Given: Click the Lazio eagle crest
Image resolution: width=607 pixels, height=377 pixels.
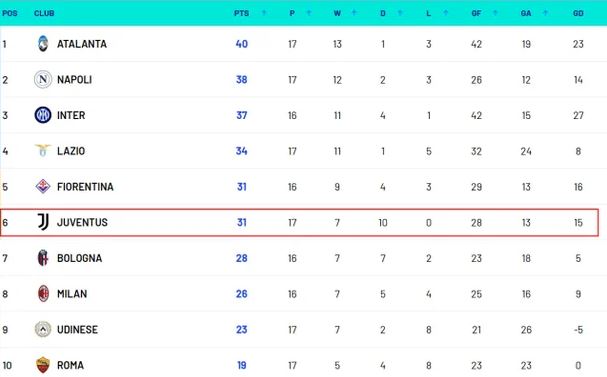Looking at the screenshot, I should click(x=43, y=150).
